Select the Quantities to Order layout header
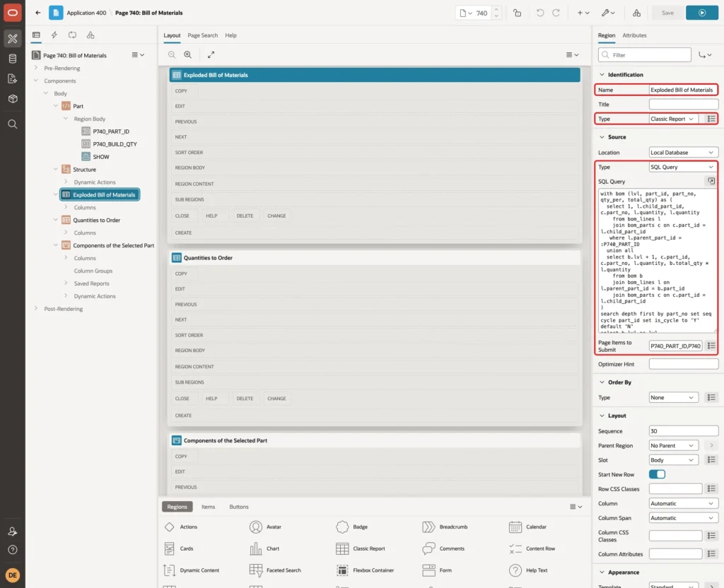 pyautogui.click(x=375, y=257)
